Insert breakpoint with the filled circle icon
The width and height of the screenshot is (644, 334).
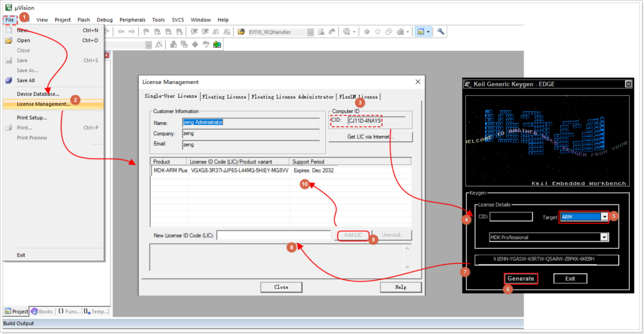366,31
